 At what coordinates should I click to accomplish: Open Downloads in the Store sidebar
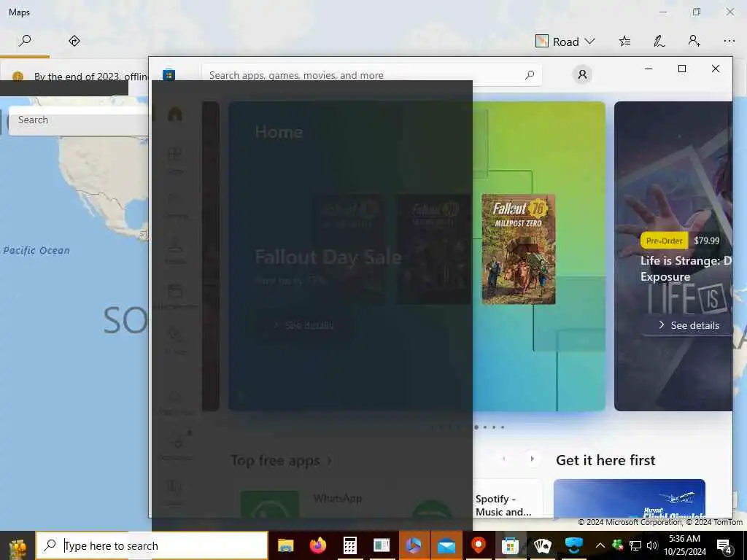coord(177,445)
